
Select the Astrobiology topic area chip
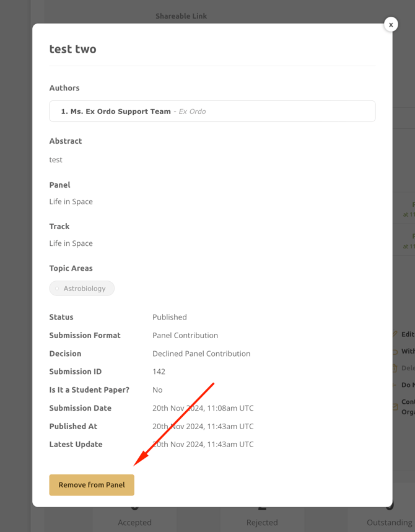click(x=82, y=289)
